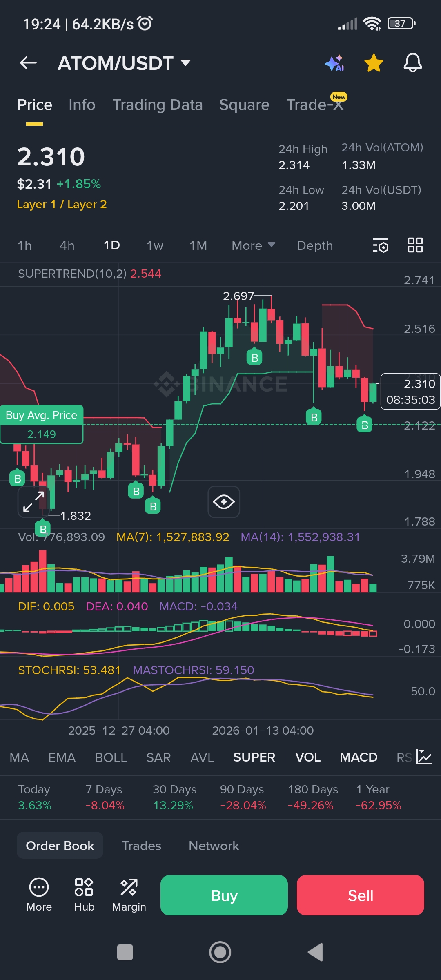
Task: Tap the 30 Days 13.29% performance
Action: (174, 797)
